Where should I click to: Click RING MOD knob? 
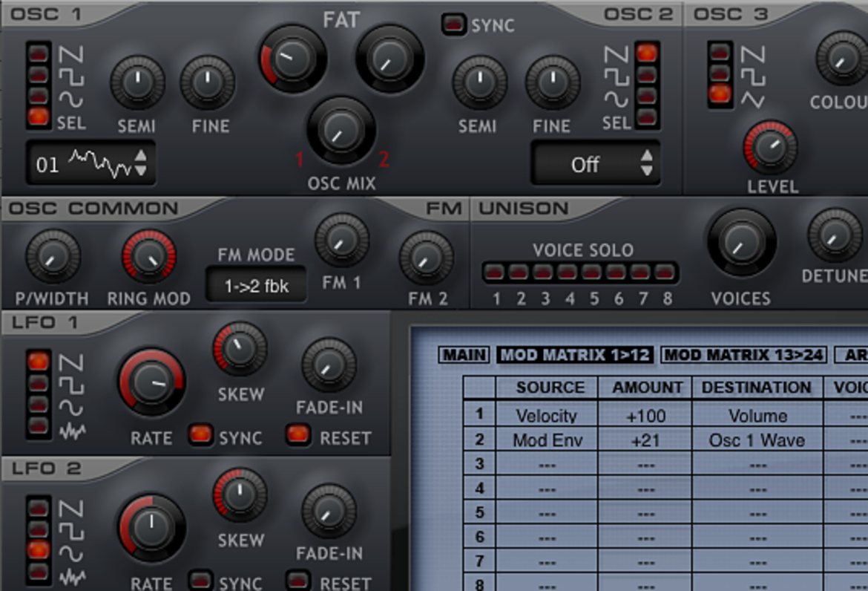[149, 256]
